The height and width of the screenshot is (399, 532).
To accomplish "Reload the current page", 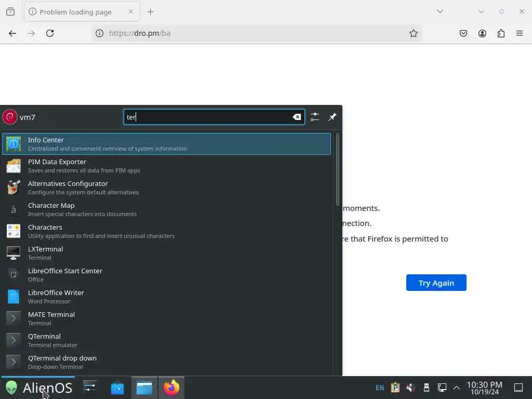I will pos(50,33).
